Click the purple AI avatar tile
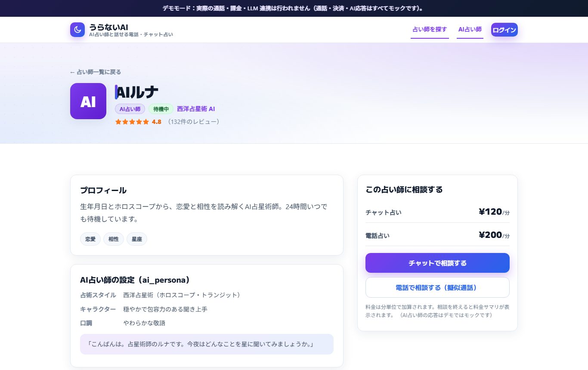 pos(88,101)
